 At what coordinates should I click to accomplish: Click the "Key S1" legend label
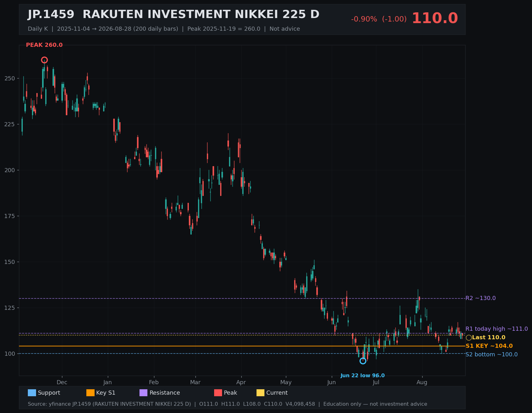106,393
